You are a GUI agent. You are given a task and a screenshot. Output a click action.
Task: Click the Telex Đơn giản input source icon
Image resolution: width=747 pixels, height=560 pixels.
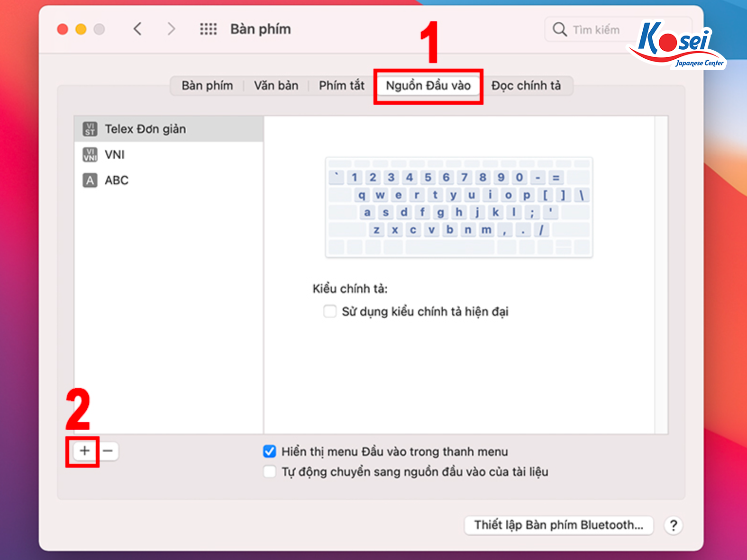tap(90, 129)
